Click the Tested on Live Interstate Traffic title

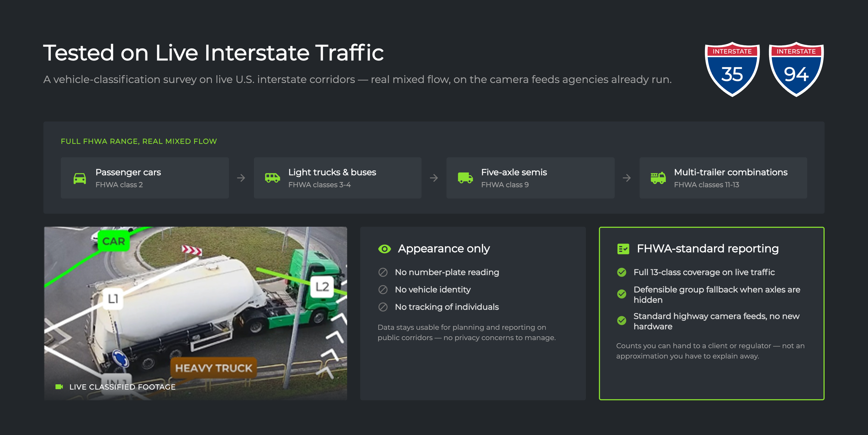[x=213, y=53]
